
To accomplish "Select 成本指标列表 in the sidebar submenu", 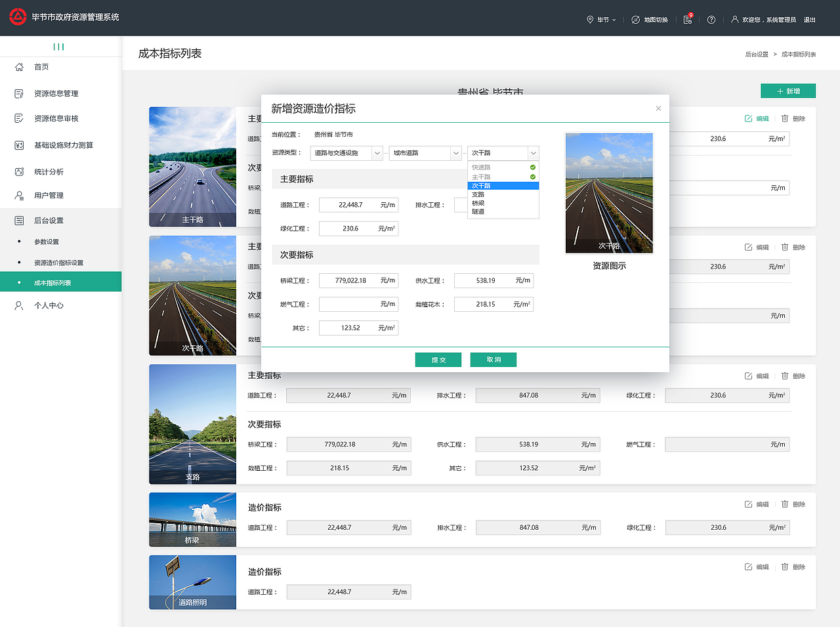I will pyautogui.click(x=60, y=283).
